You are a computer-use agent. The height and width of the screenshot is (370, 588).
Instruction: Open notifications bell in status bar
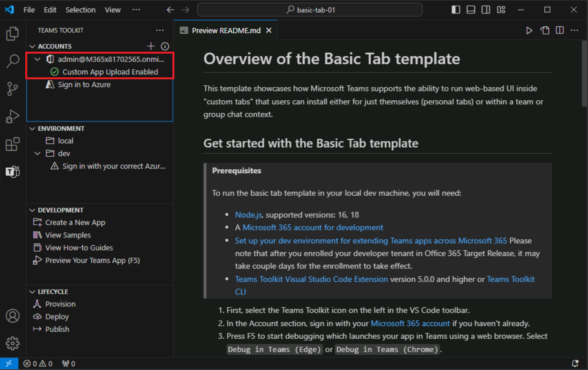(x=575, y=363)
